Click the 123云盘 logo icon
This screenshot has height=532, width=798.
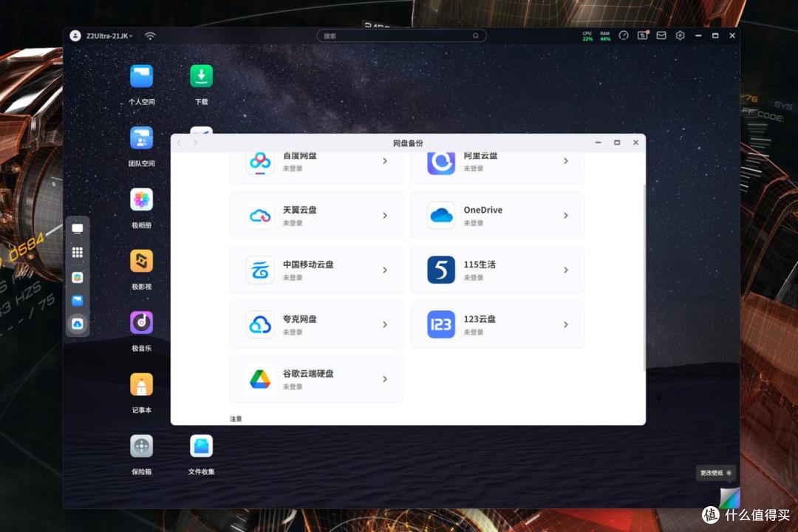click(x=440, y=324)
